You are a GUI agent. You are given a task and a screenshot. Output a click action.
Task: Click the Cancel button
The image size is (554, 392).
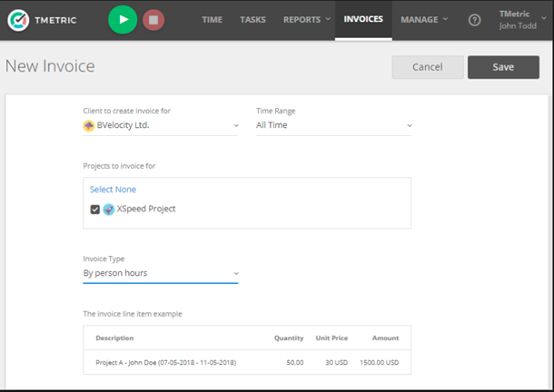pyautogui.click(x=428, y=67)
